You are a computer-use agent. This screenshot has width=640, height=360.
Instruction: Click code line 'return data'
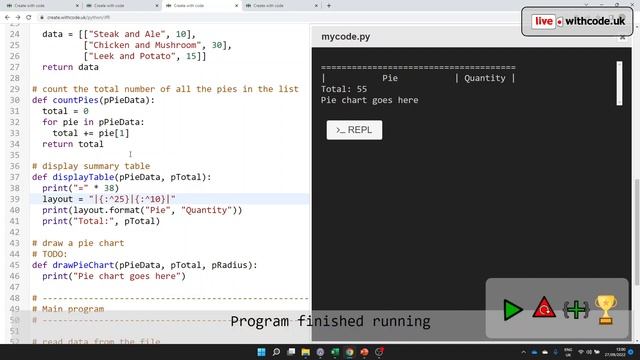point(70,67)
